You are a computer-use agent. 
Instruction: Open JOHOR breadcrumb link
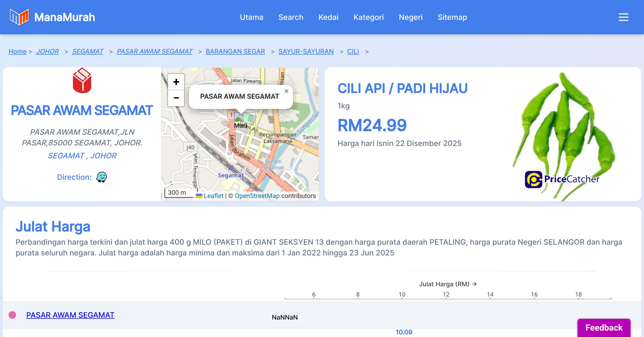(47, 51)
